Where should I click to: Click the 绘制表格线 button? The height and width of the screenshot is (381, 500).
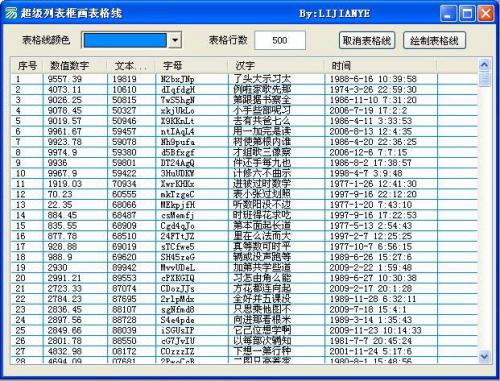coord(434,41)
